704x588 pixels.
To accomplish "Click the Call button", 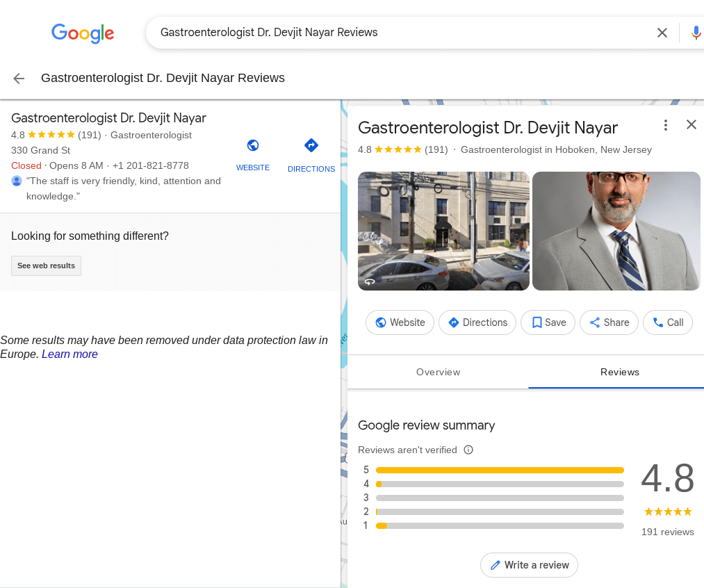I will pos(668,322).
